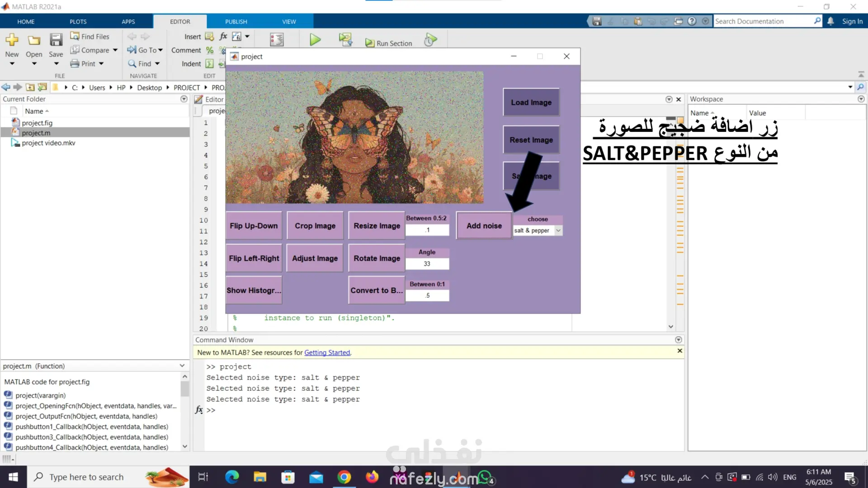Click the Run Section button
The width and height of the screenshot is (868, 488).
pos(389,43)
